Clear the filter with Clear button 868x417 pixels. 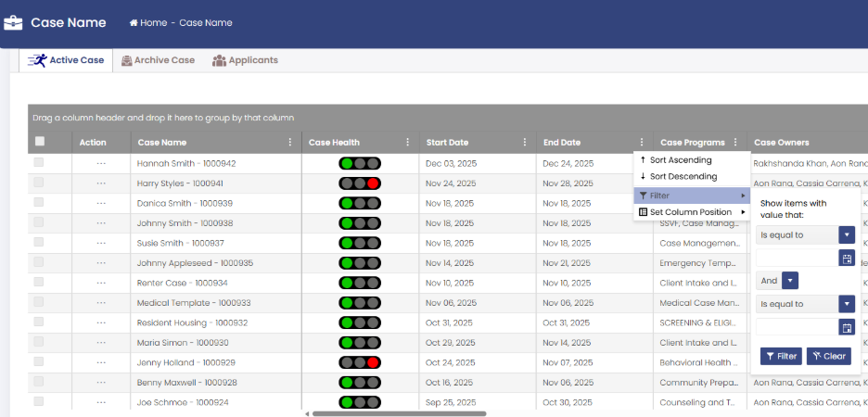pyautogui.click(x=829, y=356)
